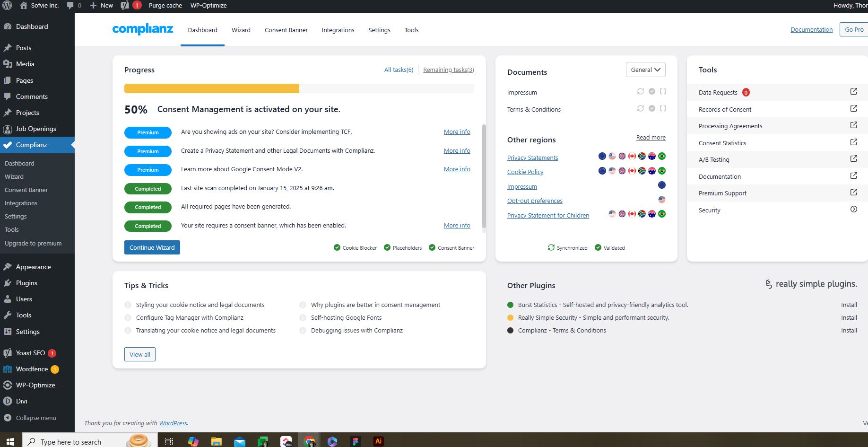Screen dimensions: 868x447
Task: Click Read more in Other regions
Action: 651,138
